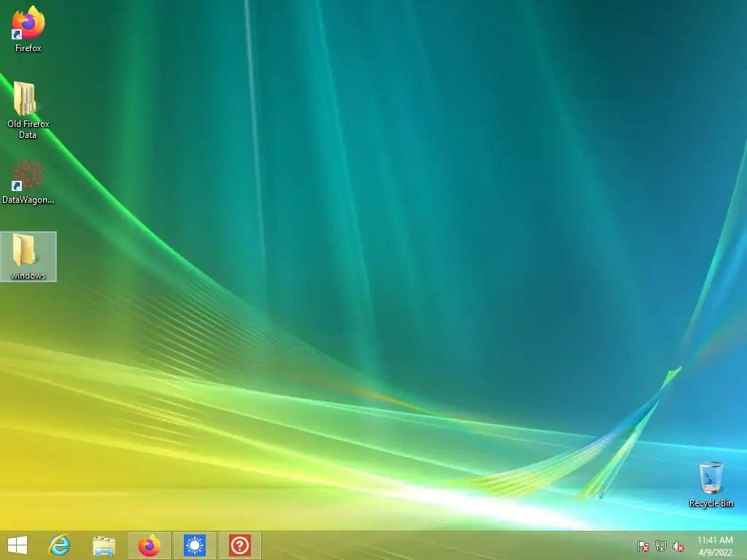Screen dimensions: 747x560
Task: Click the 'DataWagon...' label text
Action: pyautogui.click(x=28, y=200)
